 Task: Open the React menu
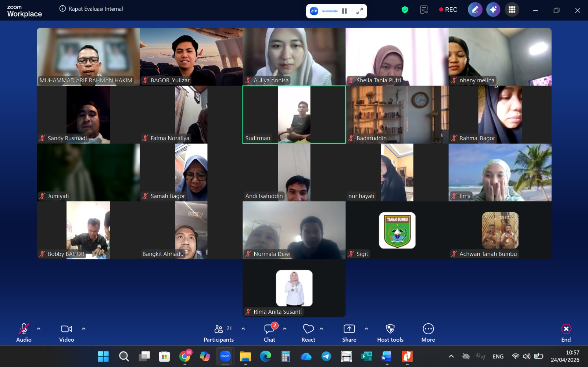[x=308, y=333]
